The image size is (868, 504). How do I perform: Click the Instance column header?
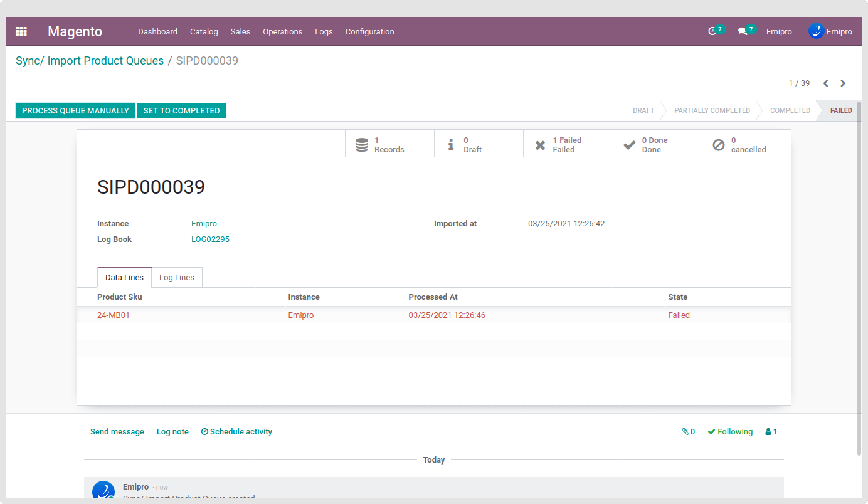304,297
